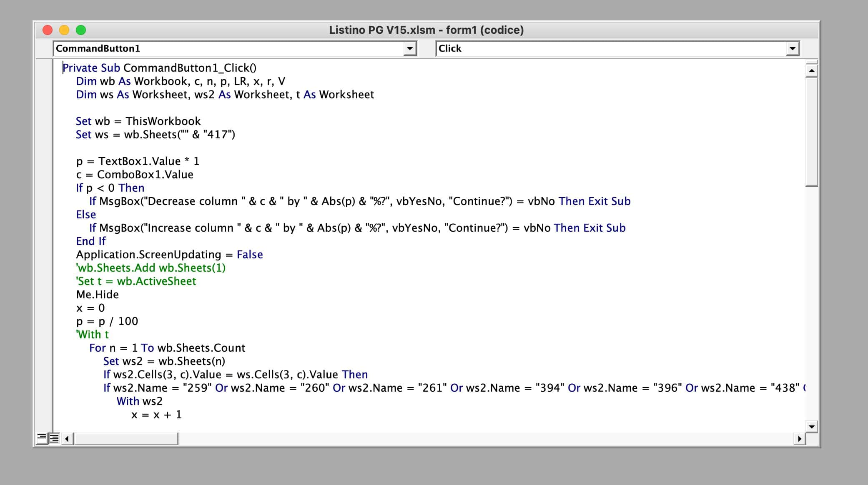This screenshot has width=868, height=485.
Task: Zoom the window with the green button
Action: 81,30
